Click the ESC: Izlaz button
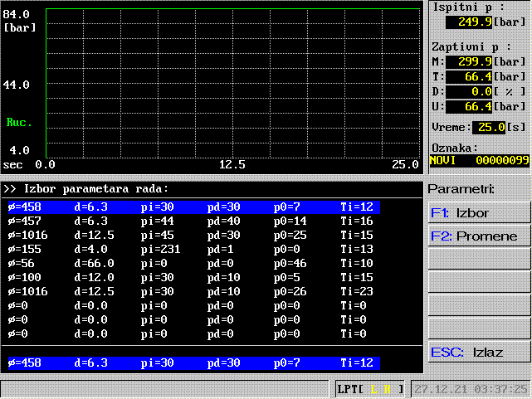 479,353
